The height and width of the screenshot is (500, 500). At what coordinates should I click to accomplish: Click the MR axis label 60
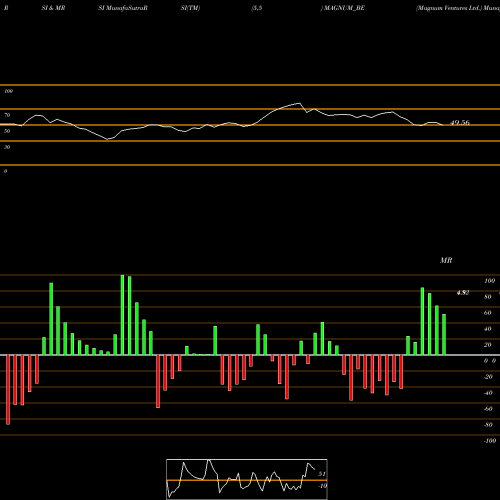(x=488, y=313)
